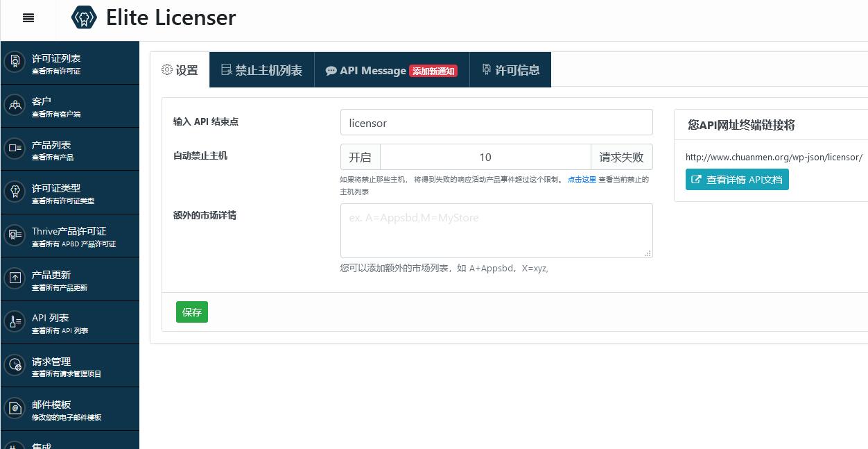Focus the API endpoint field containing licensor
This screenshot has height=449, width=868.
[x=496, y=122]
